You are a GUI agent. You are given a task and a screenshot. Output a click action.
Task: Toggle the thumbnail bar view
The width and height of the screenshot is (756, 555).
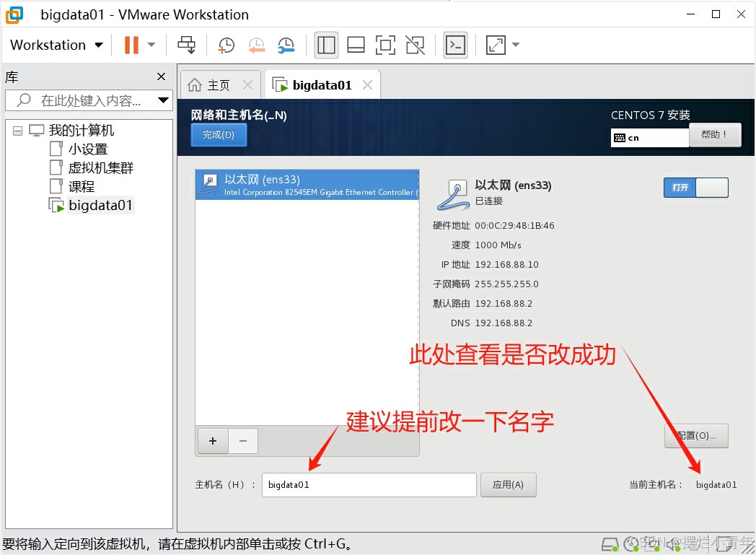(x=356, y=45)
